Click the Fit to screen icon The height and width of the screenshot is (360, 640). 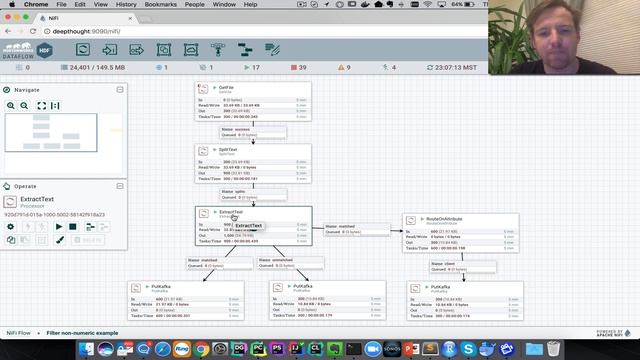click(42, 106)
